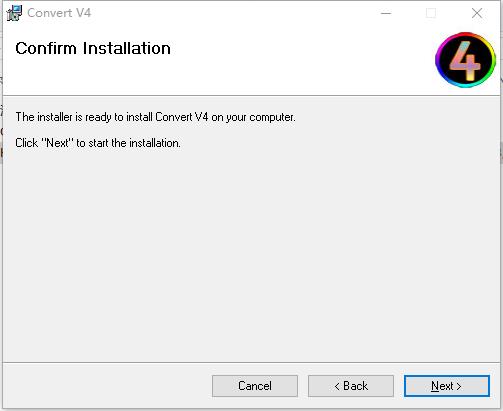This screenshot has width=503, height=411.
Task: Click empty footer space left of Cancel
Action: (107, 386)
